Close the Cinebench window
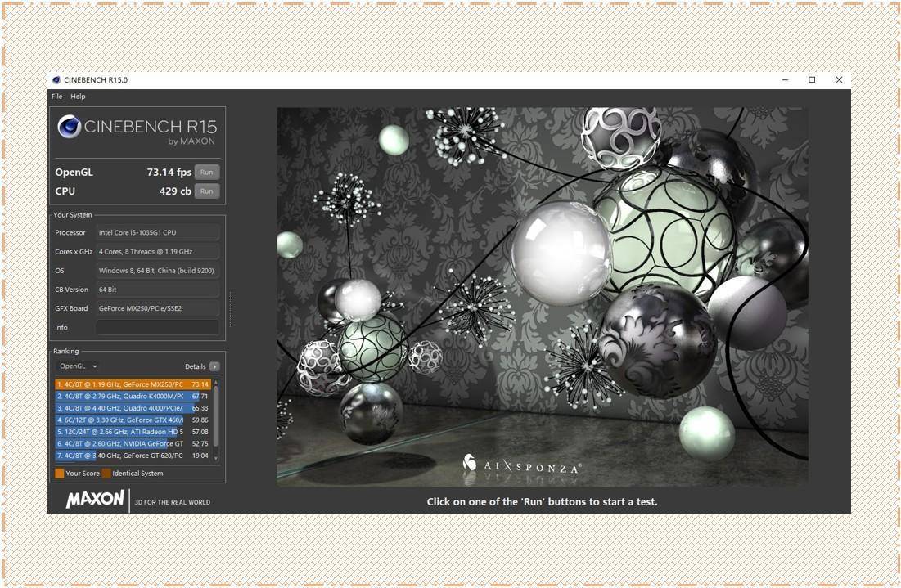Image resolution: width=901 pixels, height=588 pixels. [839, 80]
